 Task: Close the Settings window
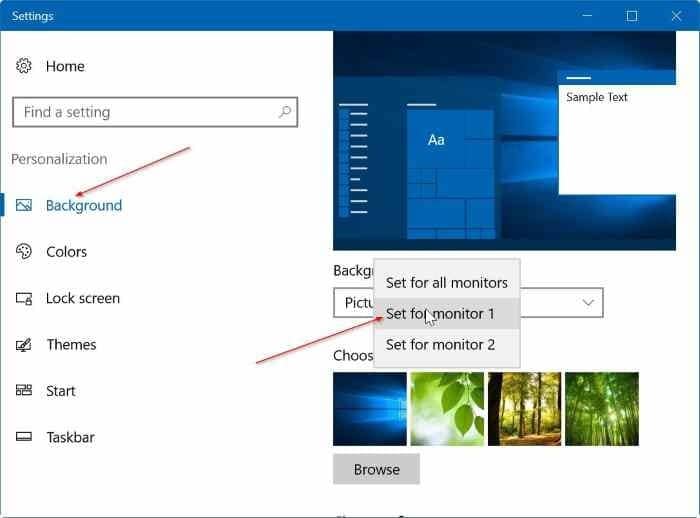tap(676, 16)
